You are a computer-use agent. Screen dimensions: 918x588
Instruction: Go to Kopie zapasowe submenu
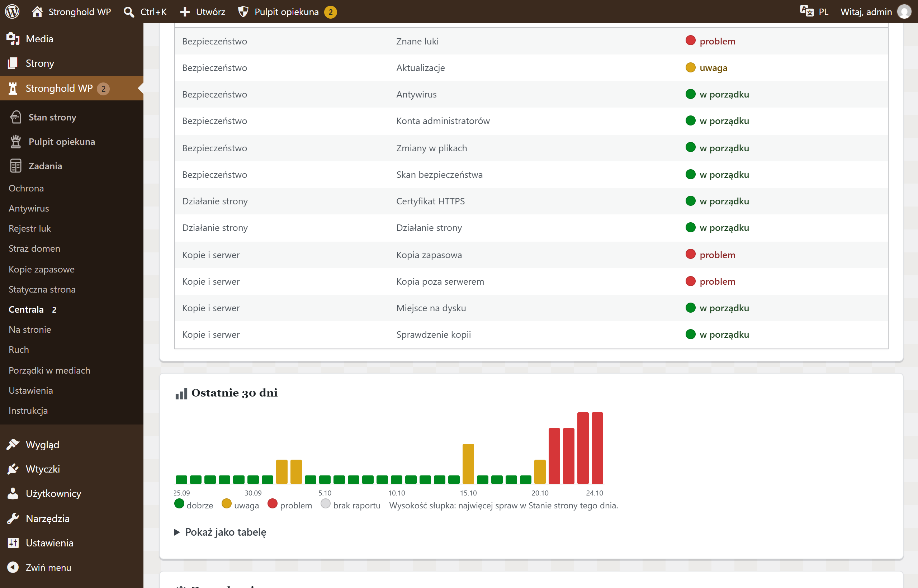pos(42,269)
